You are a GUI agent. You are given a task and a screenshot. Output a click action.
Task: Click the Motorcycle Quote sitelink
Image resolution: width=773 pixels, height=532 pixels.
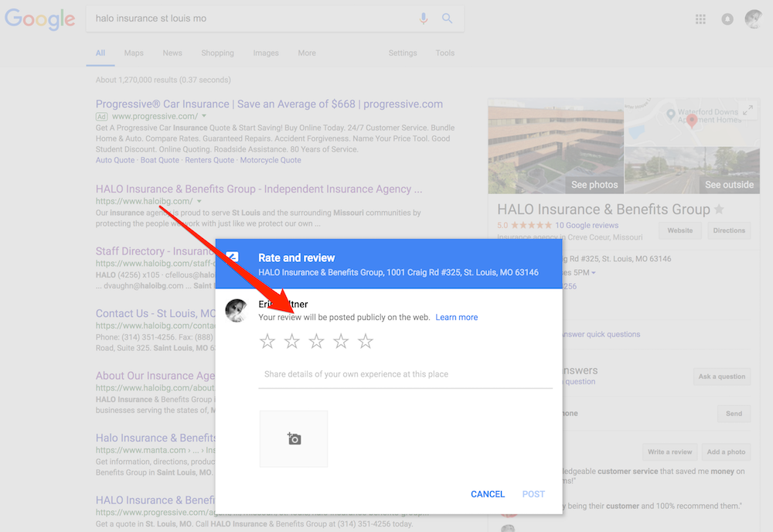pos(270,160)
